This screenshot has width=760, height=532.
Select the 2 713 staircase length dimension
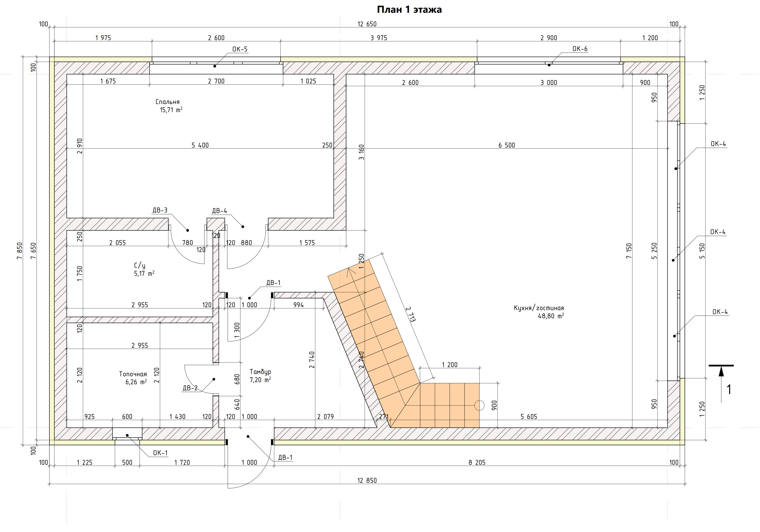coord(411,314)
